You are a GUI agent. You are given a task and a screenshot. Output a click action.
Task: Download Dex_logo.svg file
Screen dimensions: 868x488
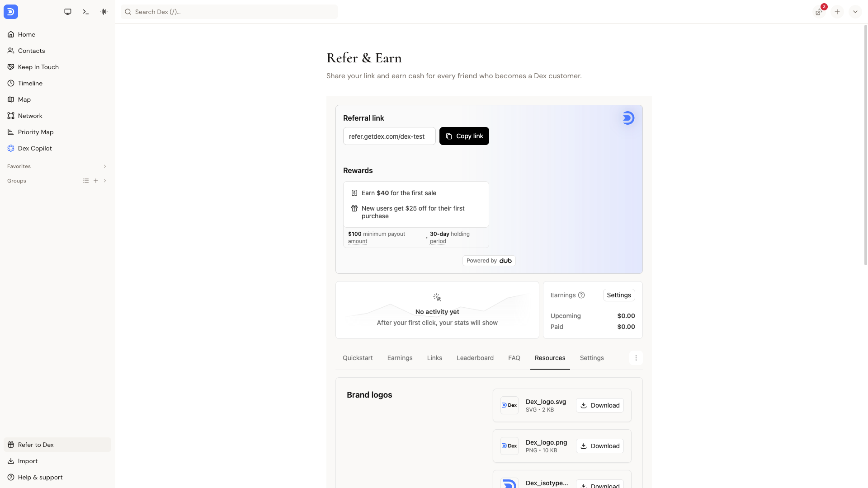600,405
